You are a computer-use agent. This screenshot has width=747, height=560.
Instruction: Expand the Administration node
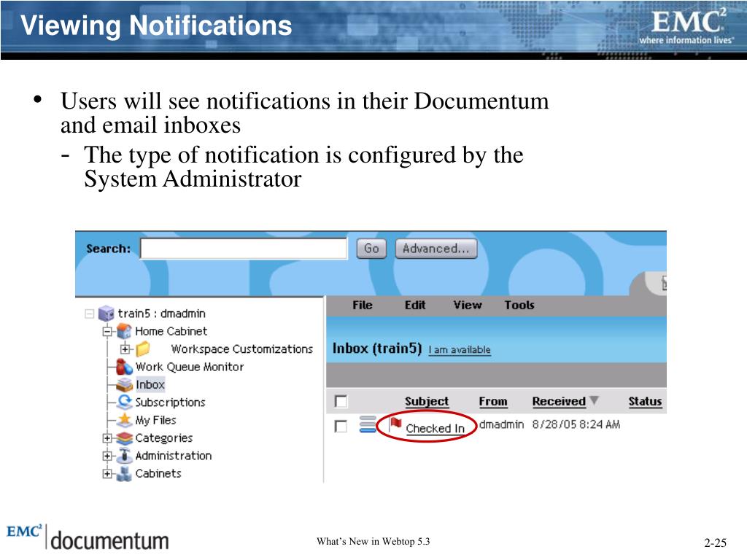pos(108,456)
